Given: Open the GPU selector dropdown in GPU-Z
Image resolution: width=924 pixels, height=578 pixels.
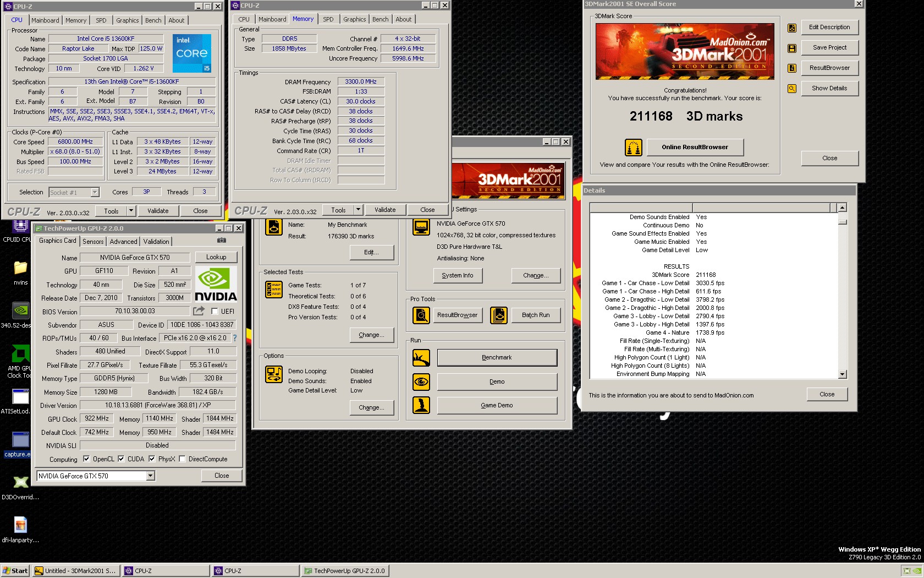Looking at the screenshot, I should coord(150,476).
